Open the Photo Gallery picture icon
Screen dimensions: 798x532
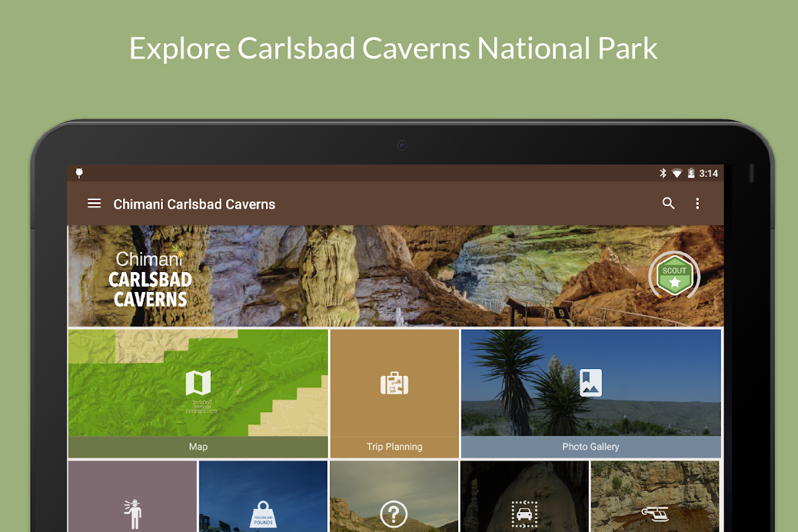(x=591, y=383)
